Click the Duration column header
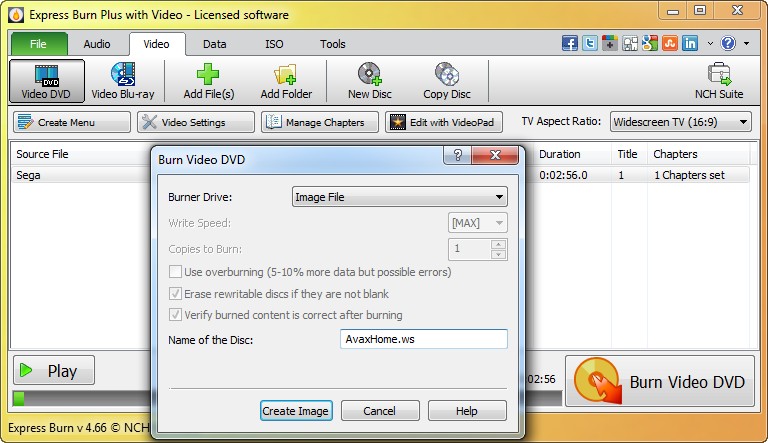This screenshot has height=443, width=768. [x=573, y=154]
